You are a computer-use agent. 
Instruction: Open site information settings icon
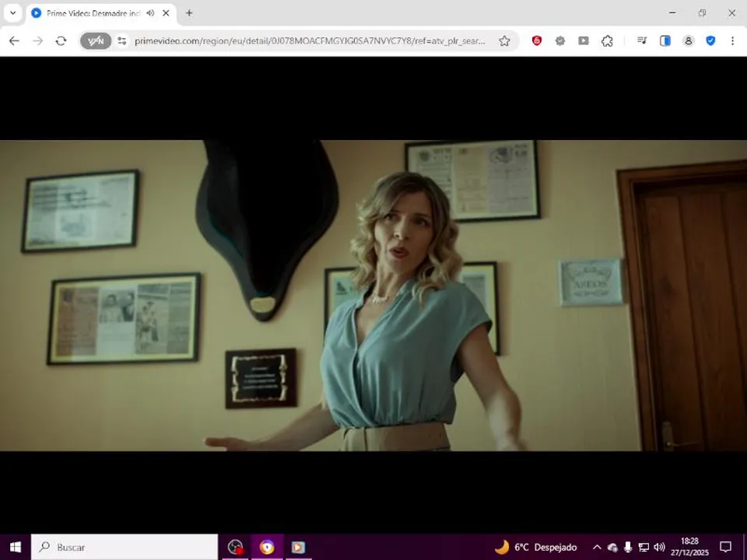(122, 41)
